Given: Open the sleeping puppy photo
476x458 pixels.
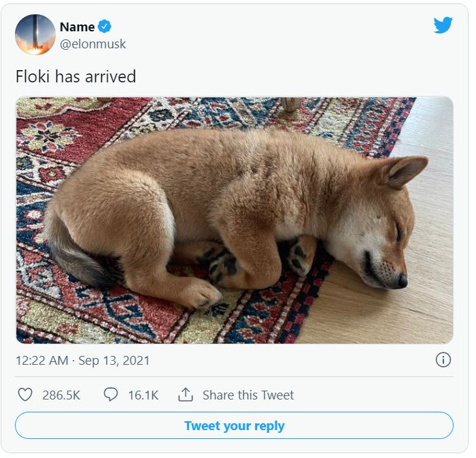Looking at the screenshot, I should [235, 220].
